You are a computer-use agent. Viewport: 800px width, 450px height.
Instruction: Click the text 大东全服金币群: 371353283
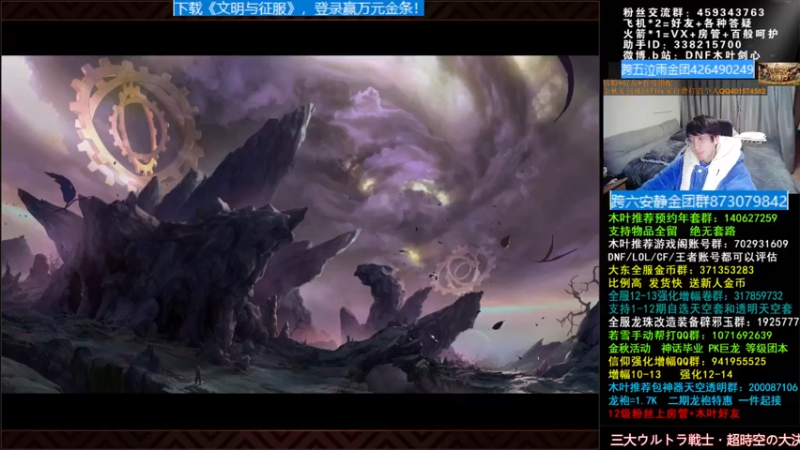tap(681, 270)
